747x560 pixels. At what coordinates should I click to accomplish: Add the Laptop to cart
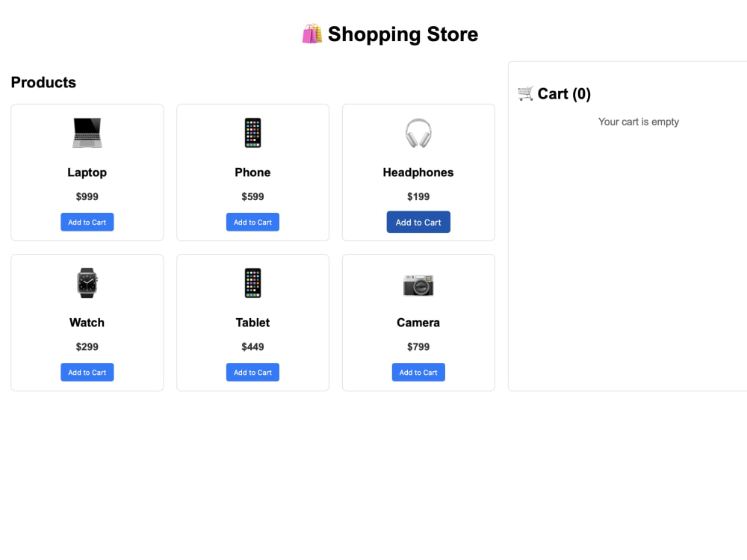(87, 222)
